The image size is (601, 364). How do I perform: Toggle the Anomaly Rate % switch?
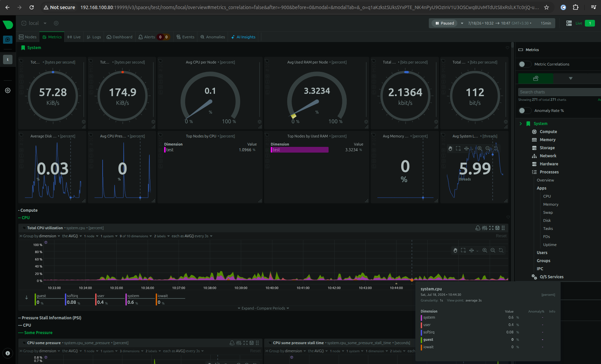click(525, 111)
